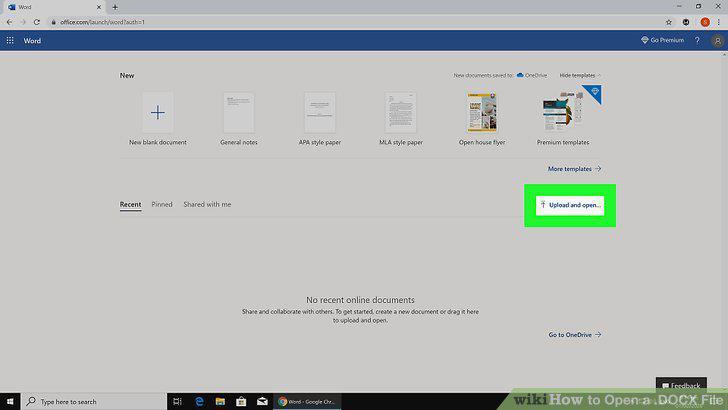Select Word - Google Chrome taskbar item
Viewport: 728px width, 410px height.
coord(307,402)
